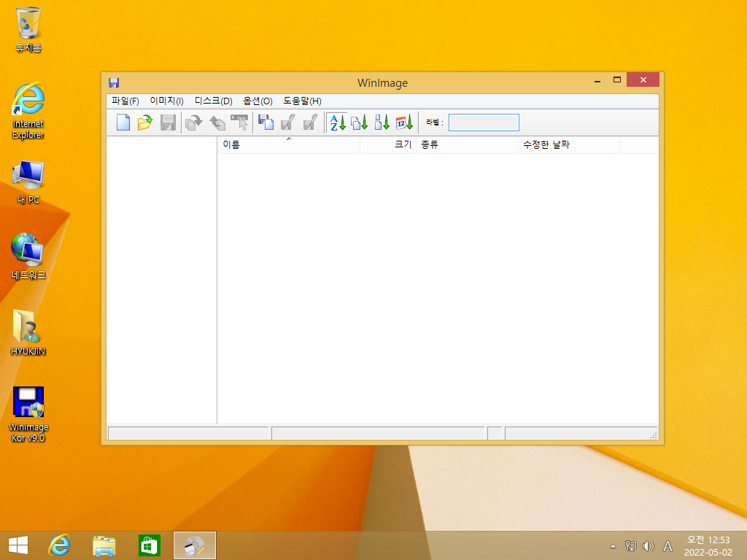The image size is (747, 560).
Task: Select the 네트워크 desktop icon
Action: pyautogui.click(x=28, y=256)
